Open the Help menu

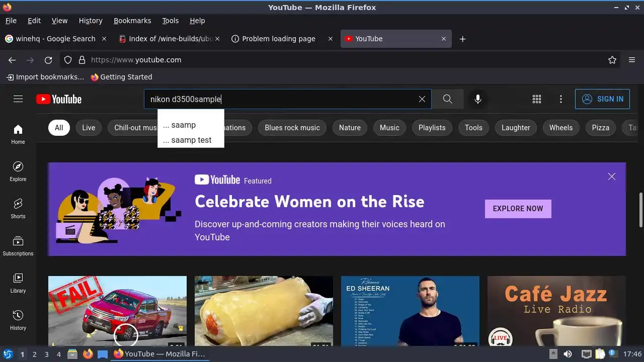tap(197, 21)
